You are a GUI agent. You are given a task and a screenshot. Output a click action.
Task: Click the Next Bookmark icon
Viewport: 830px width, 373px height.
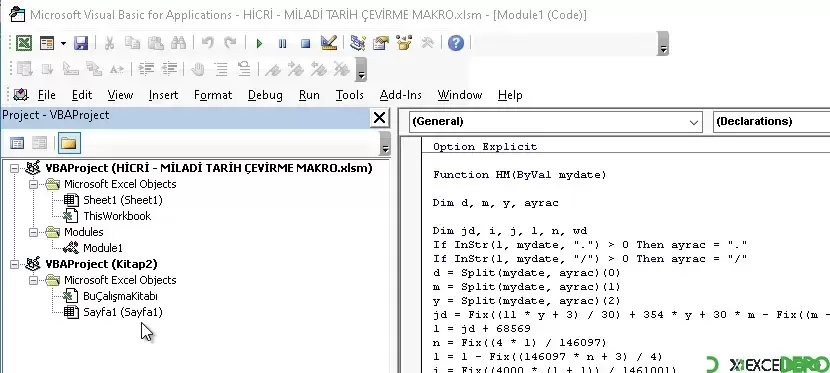click(x=296, y=69)
